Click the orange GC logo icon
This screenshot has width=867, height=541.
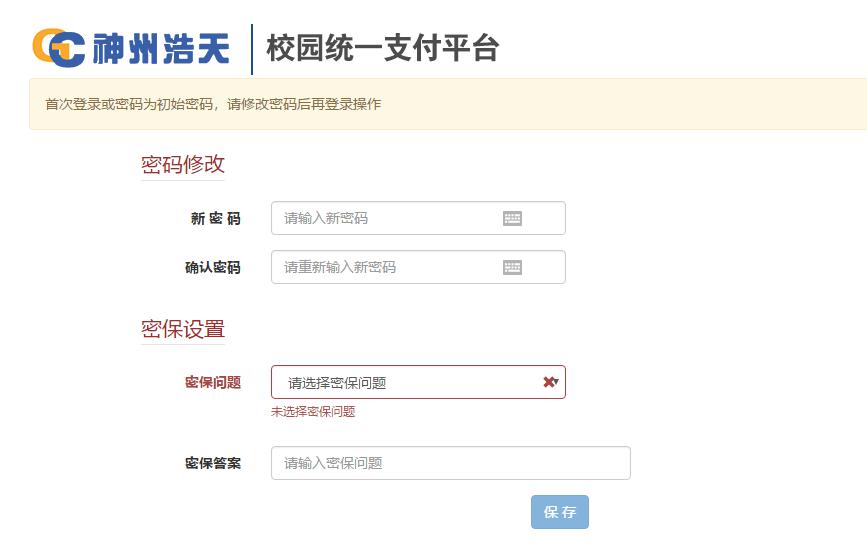click(x=58, y=47)
